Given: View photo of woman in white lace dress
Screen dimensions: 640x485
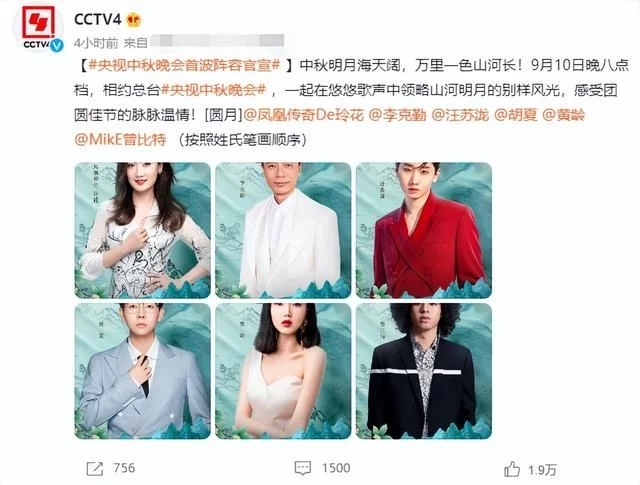Looking at the screenshot, I should click(142, 230).
